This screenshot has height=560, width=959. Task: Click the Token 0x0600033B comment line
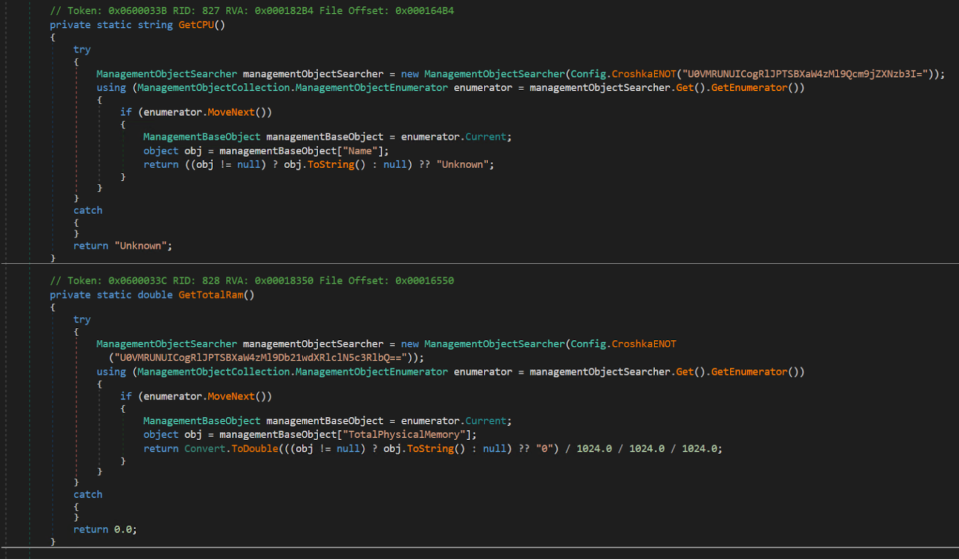pyautogui.click(x=252, y=11)
